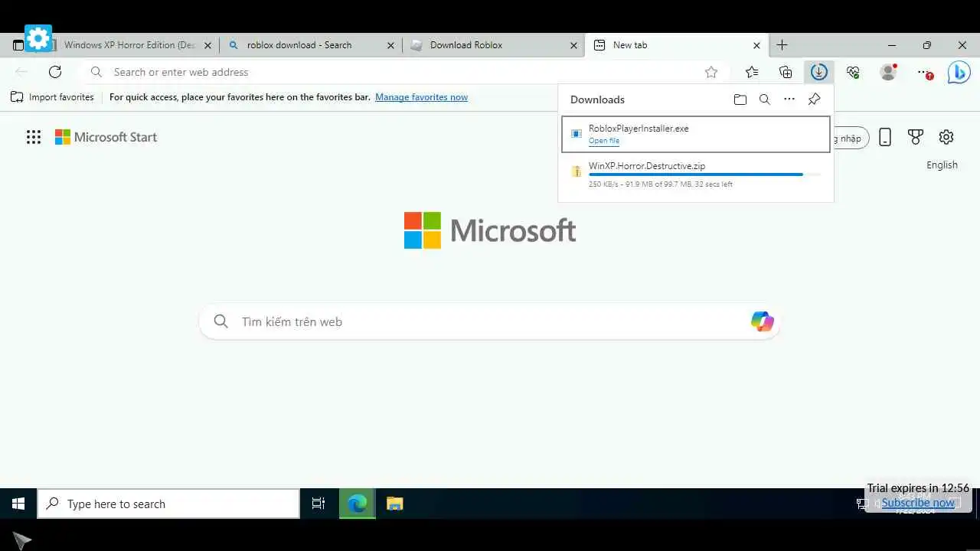Open the Windows Start menu
The height and width of the screenshot is (551, 980).
pyautogui.click(x=18, y=504)
